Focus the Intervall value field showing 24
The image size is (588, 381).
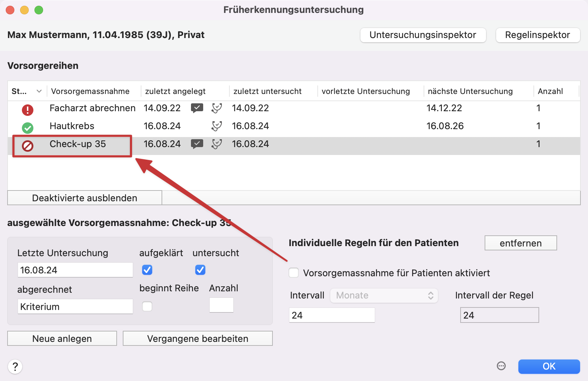332,315
